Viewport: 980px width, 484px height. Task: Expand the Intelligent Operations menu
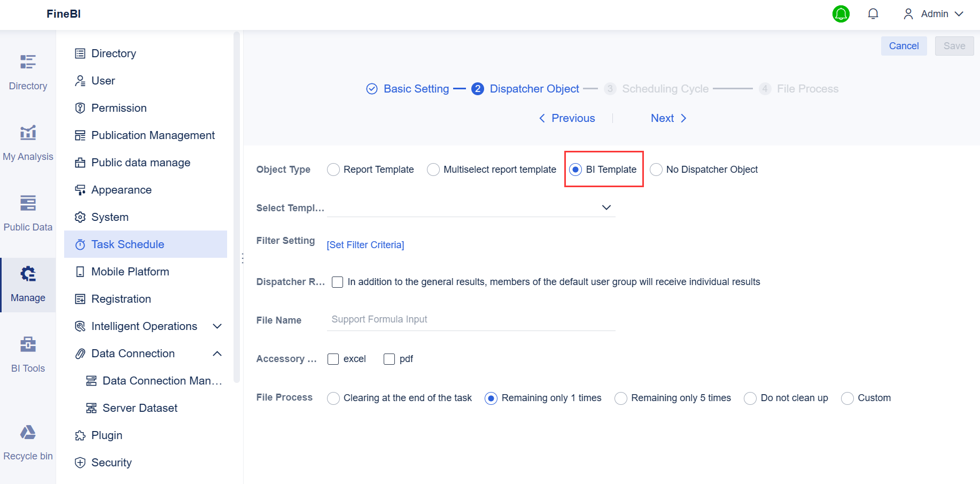coord(217,326)
